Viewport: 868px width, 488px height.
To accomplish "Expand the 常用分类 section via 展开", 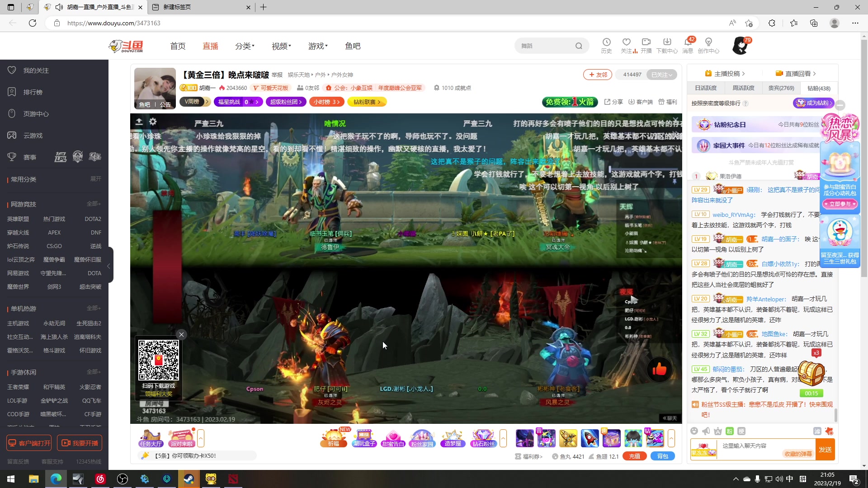I will (x=95, y=179).
